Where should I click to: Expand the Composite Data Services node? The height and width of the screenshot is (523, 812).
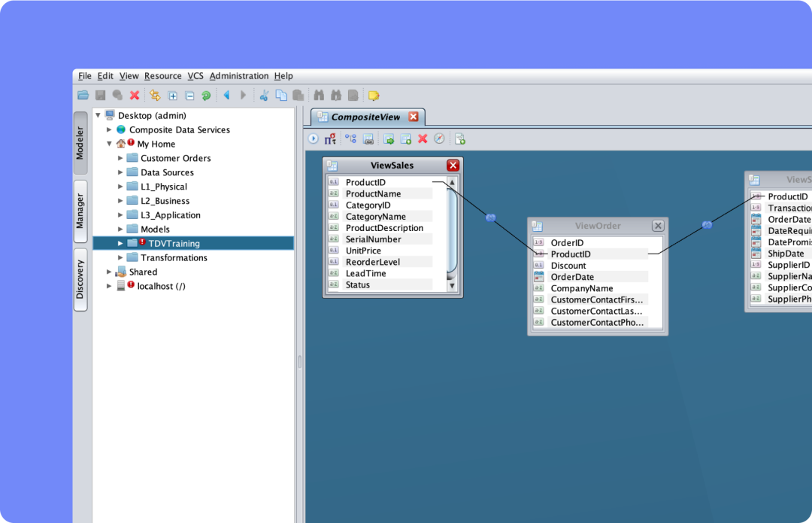(109, 129)
